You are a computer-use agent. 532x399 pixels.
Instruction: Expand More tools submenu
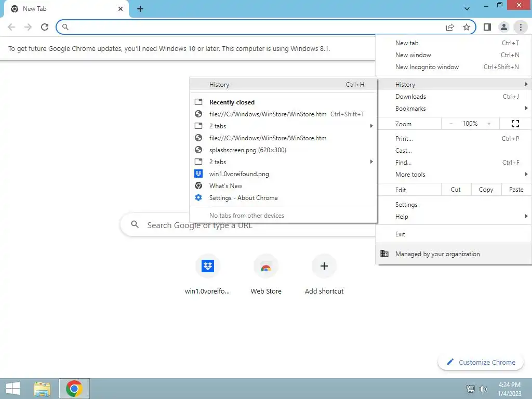point(454,175)
